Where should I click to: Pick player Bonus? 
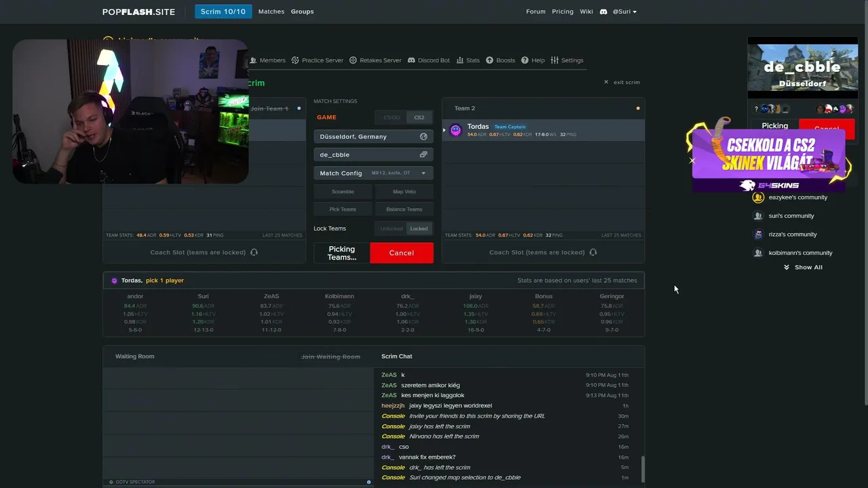point(544,312)
